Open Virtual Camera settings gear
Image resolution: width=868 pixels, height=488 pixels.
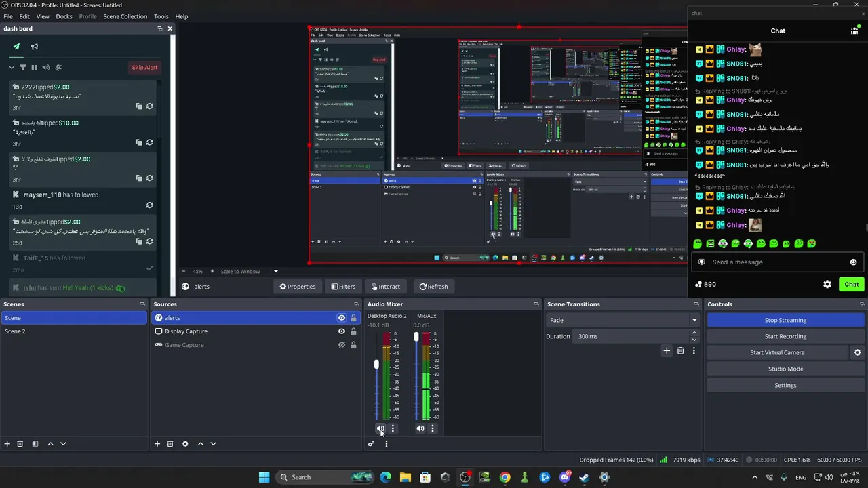point(857,352)
